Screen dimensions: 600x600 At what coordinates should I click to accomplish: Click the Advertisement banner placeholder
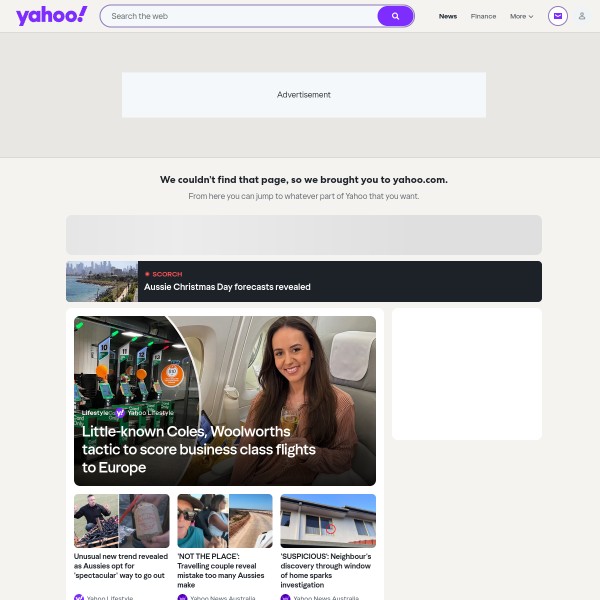pyautogui.click(x=304, y=95)
